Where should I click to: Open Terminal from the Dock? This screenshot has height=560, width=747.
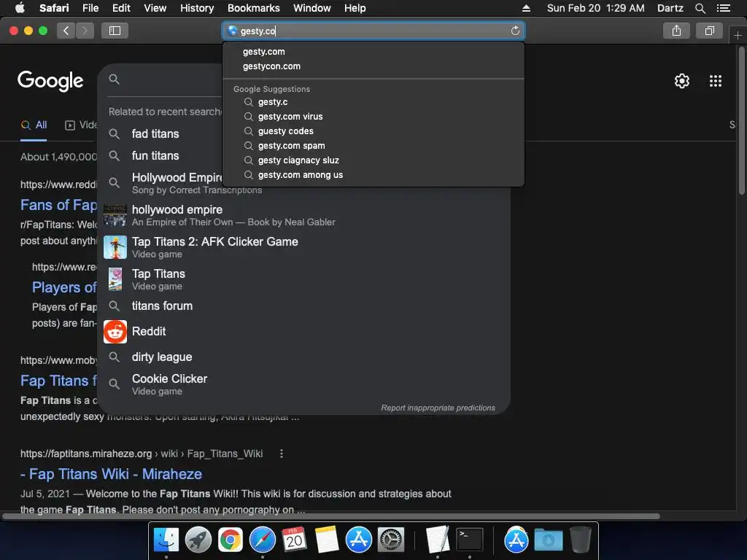[470, 540]
